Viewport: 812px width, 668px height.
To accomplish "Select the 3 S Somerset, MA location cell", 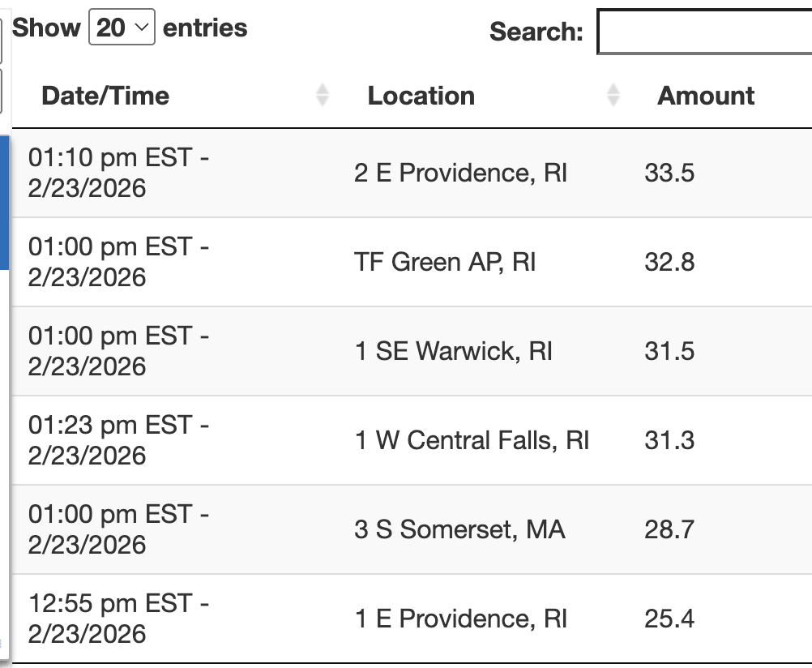I will coord(459,529).
